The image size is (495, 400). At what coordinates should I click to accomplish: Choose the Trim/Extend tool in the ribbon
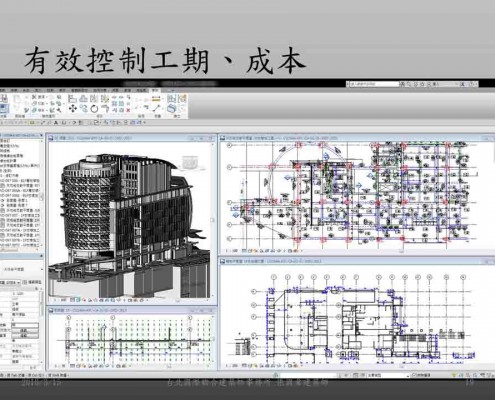[x=105, y=108]
